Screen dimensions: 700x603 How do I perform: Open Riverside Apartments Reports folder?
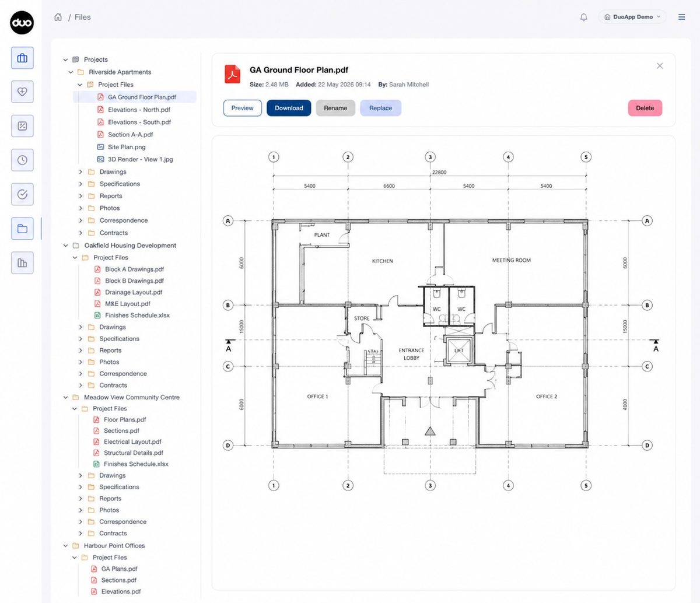point(111,196)
